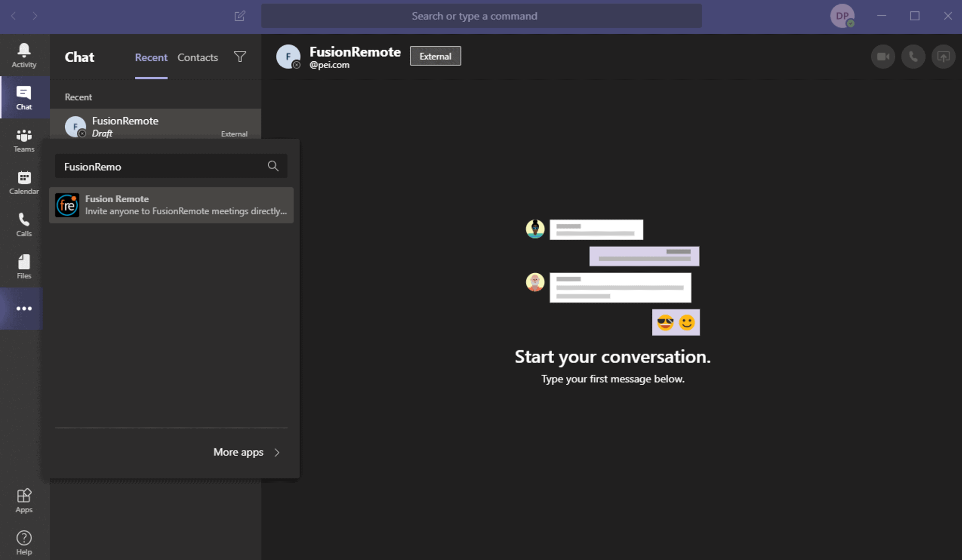Click the @pei.com address text
This screenshot has height=560, width=962.
[x=329, y=65]
